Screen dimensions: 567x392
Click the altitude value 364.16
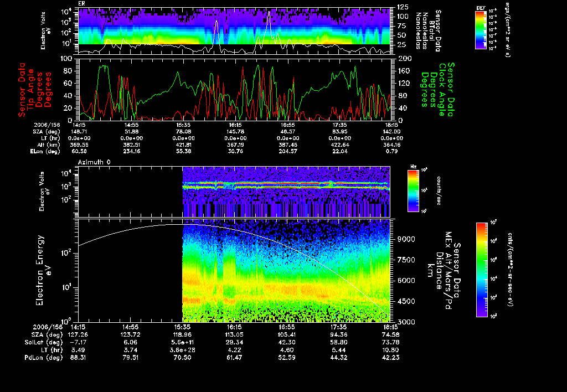391,145
